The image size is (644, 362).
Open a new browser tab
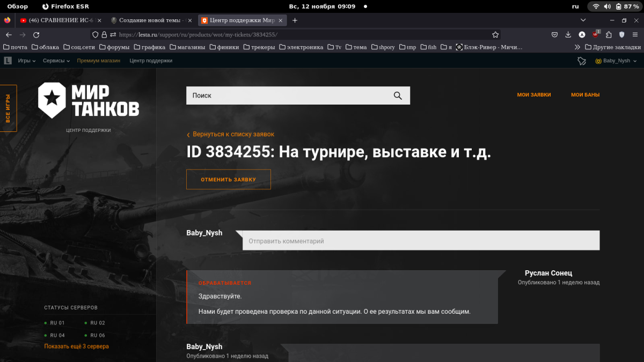[295, 20]
